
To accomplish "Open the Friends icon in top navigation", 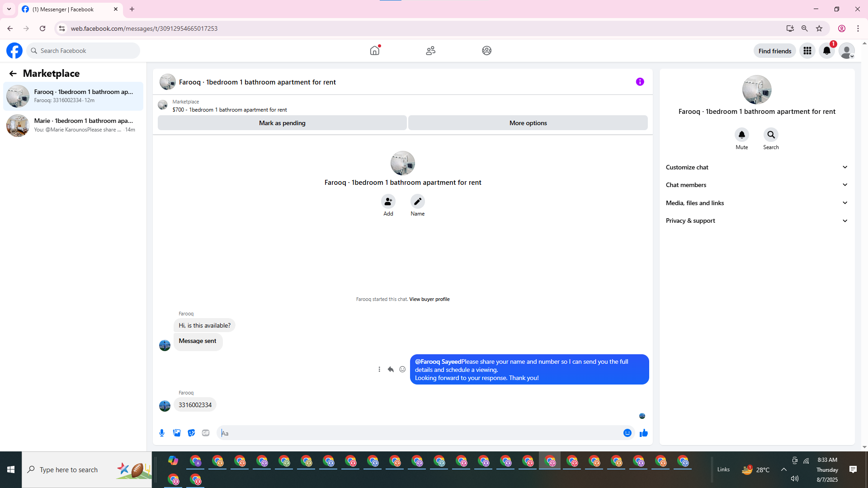I will 431,51.
